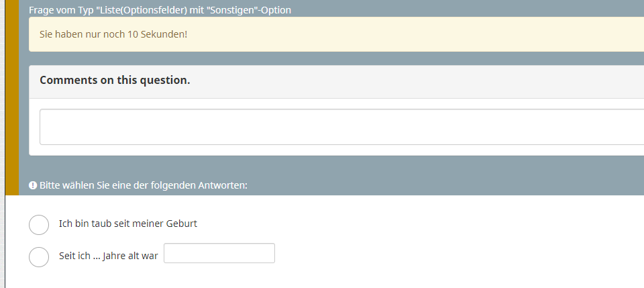Click the 'Sie haben nur noch 10 Sekunden!' warning
Screen dimensions: 644x288
click(113, 34)
